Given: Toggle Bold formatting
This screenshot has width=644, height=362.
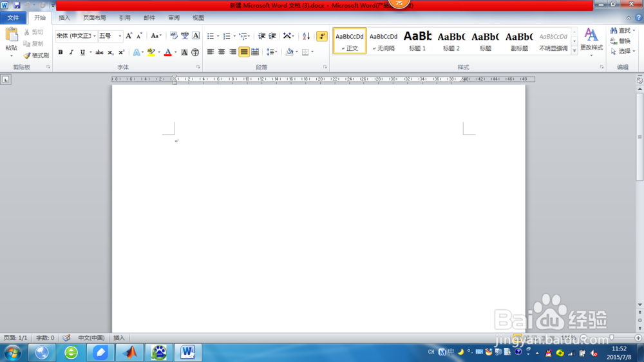Looking at the screenshot, I should [x=61, y=52].
